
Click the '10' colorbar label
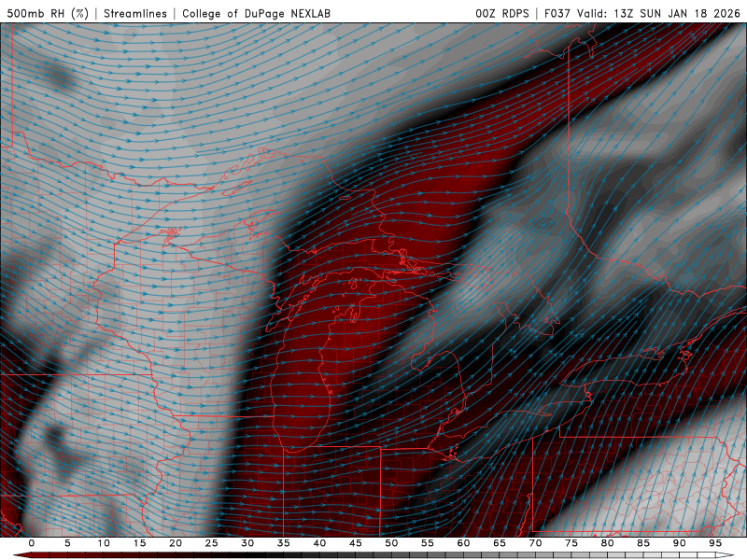point(104,543)
